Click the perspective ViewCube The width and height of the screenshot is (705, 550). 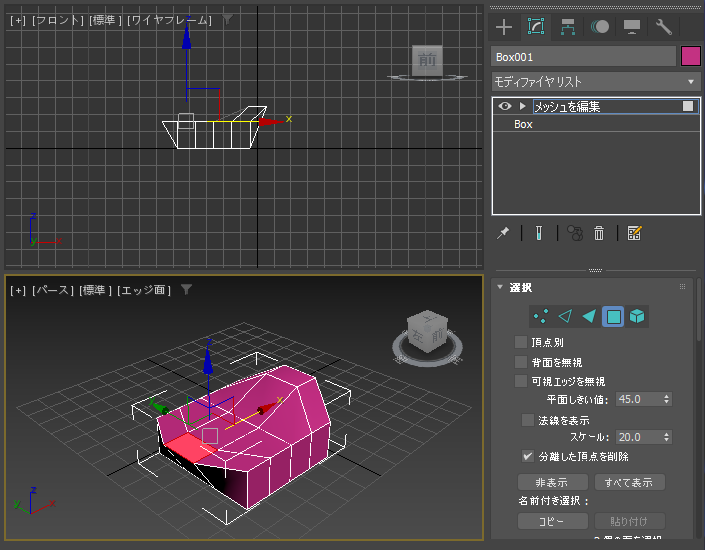(x=427, y=332)
